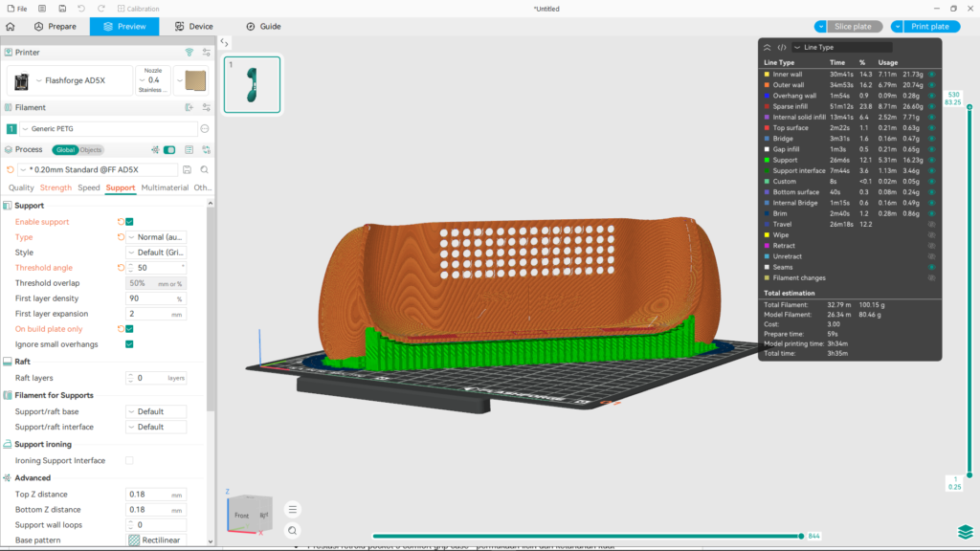Viewport: 980px width, 551px height.
Task: Click the view orientation cube Front face
Action: (242, 516)
